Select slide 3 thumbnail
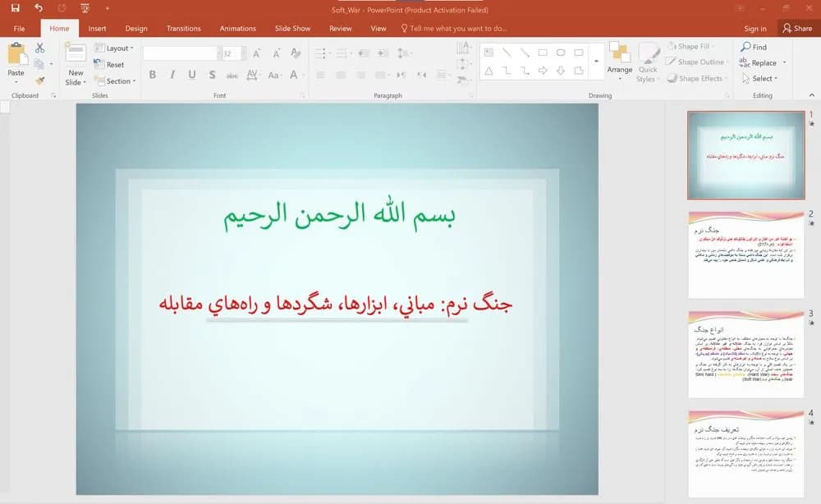821x504 pixels. tap(745, 354)
